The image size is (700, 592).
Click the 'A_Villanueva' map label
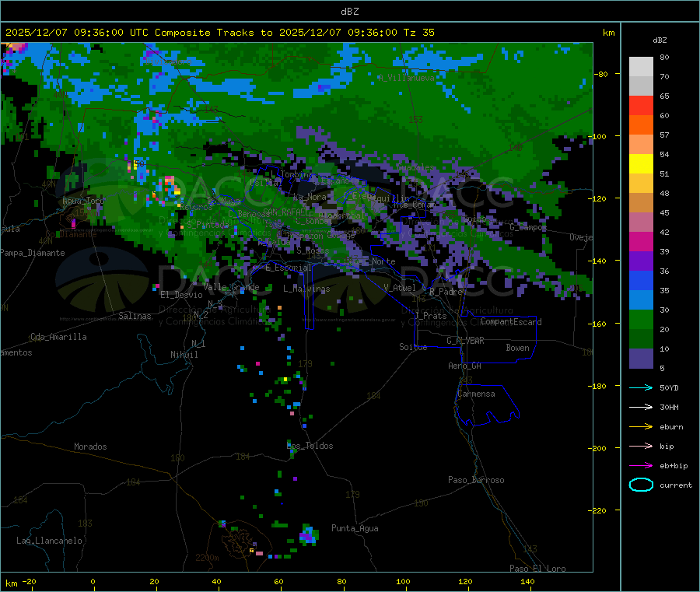coord(406,78)
